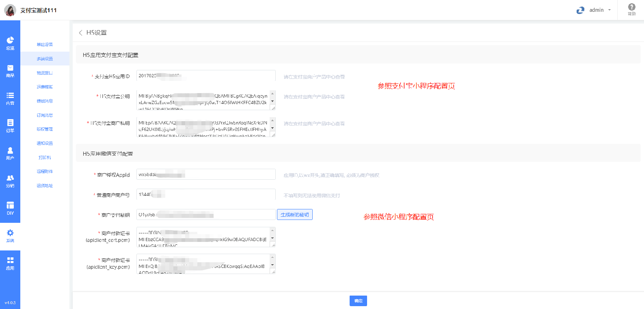Screen dimensions: 644x309
Task: Click the 支付宝测试111 store name
Action: point(39,10)
